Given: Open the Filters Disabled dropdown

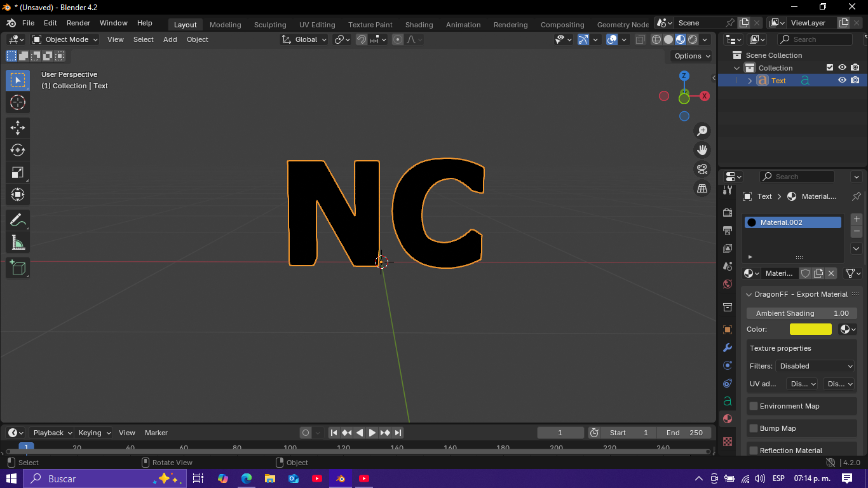Looking at the screenshot, I should click(816, 366).
